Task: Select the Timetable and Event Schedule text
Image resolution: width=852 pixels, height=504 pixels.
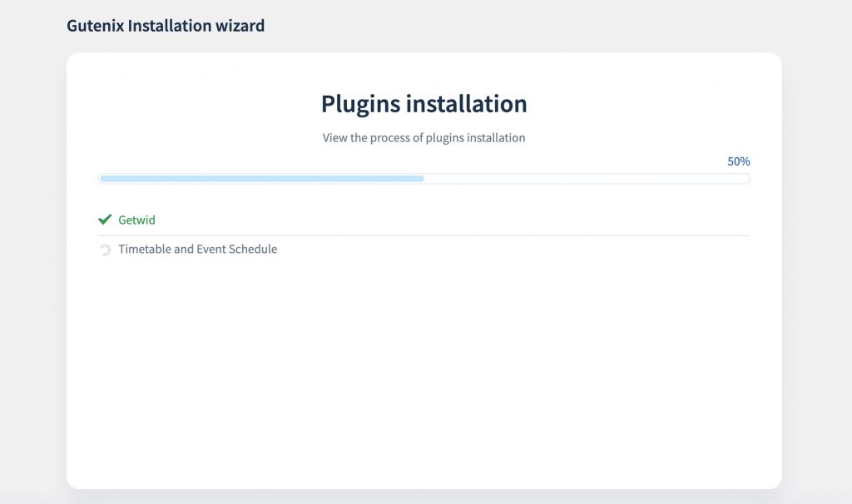Action: click(198, 249)
